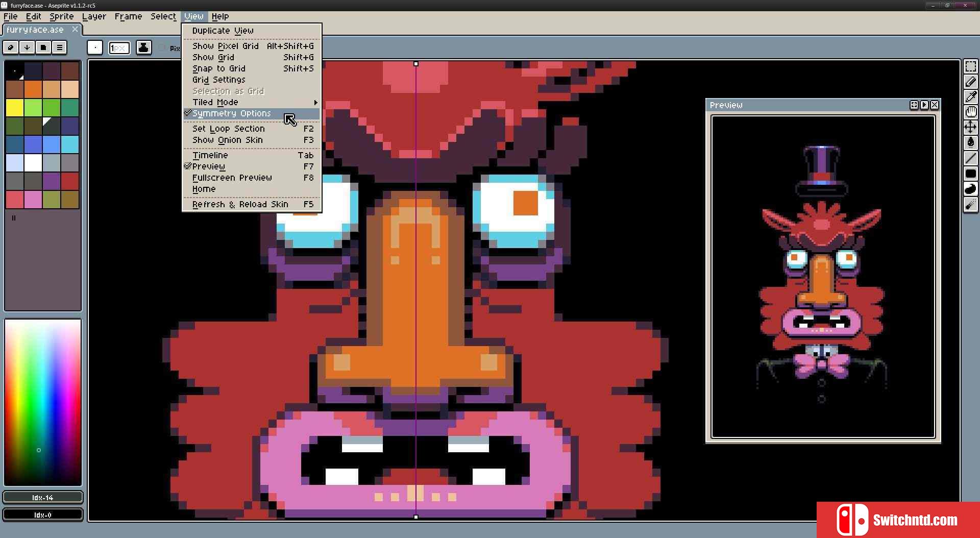Pick the purple palette swatch
Viewport: 980px width, 538px height.
tap(52, 181)
